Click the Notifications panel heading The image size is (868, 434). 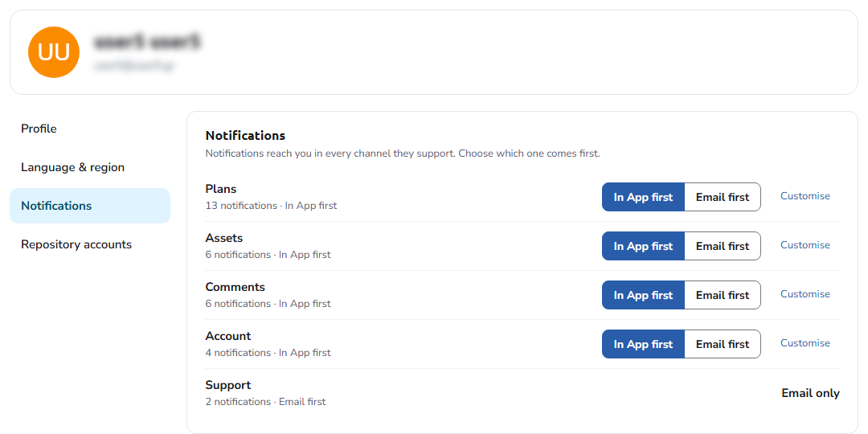tap(245, 136)
